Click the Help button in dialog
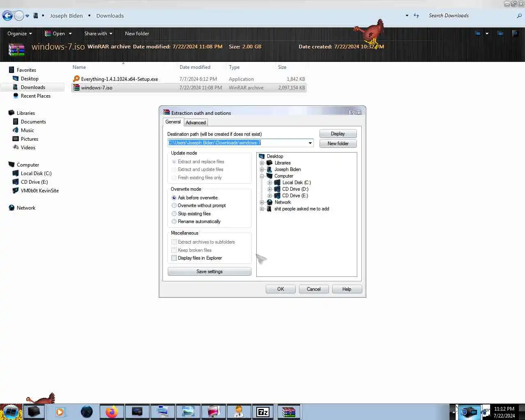The image size is (525, 420). [x=347, y=289]
